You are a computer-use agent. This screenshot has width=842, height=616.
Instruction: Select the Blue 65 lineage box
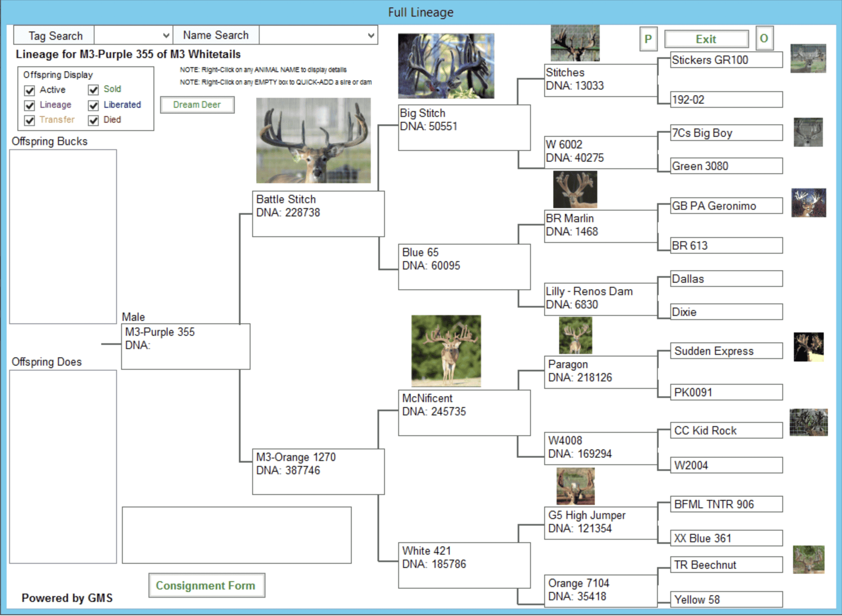click(464, 267)
